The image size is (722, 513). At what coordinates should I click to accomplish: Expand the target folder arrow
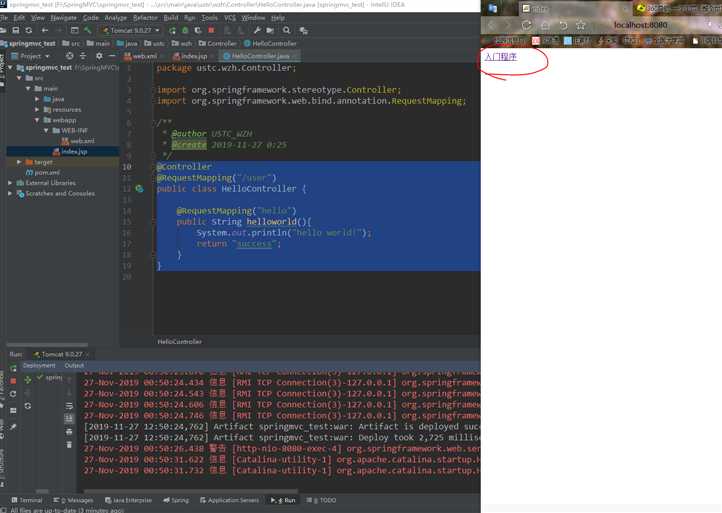19,162
